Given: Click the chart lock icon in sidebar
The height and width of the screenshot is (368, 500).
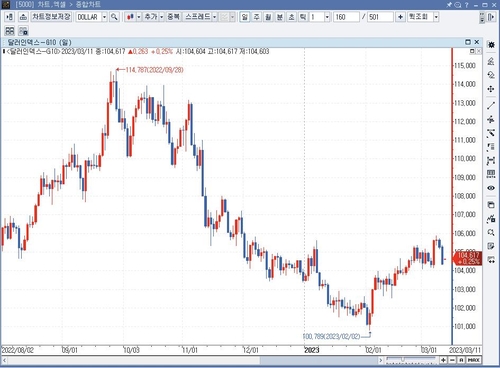Looking at the screenshot, I should [x=491, y=219].
